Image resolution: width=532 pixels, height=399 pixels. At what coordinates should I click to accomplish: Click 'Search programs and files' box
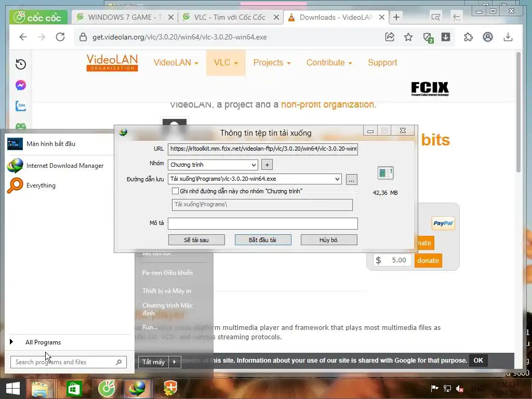coord(69,362)
